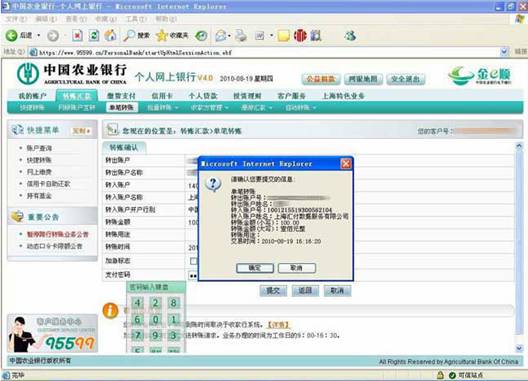Click the Agricultural Bank of China logo

click(28, 73)
